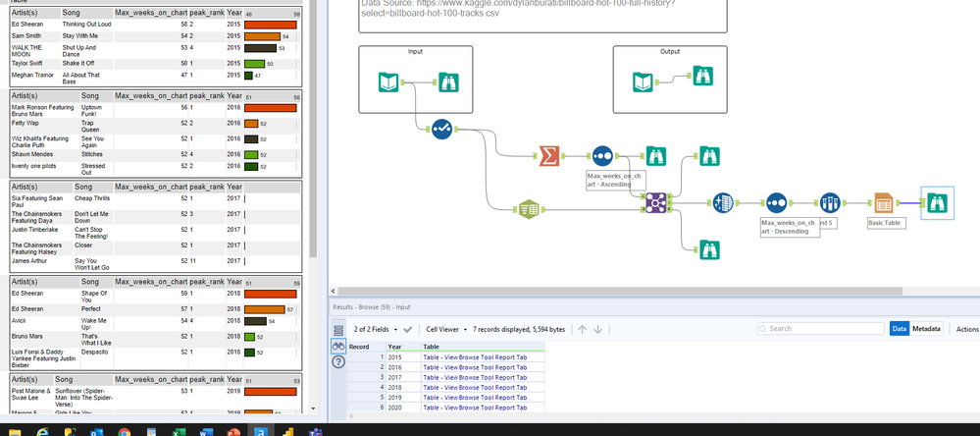The width and height of the screenshot is (980, 436).
Task: Click Results grid scroll-left arrow
Action: pos(351,416)
